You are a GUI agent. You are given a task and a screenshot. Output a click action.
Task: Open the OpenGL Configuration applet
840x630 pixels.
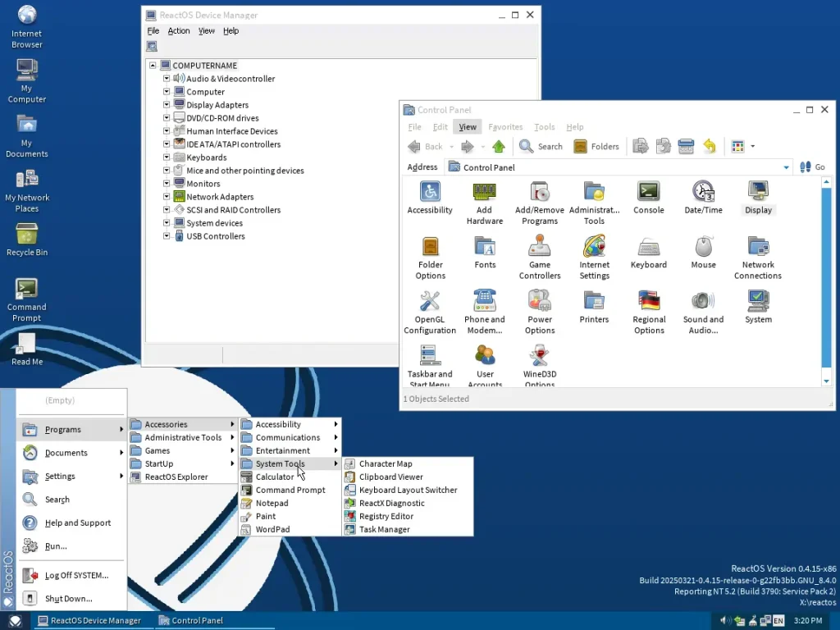pyautogui.click(x=430, y=313)
